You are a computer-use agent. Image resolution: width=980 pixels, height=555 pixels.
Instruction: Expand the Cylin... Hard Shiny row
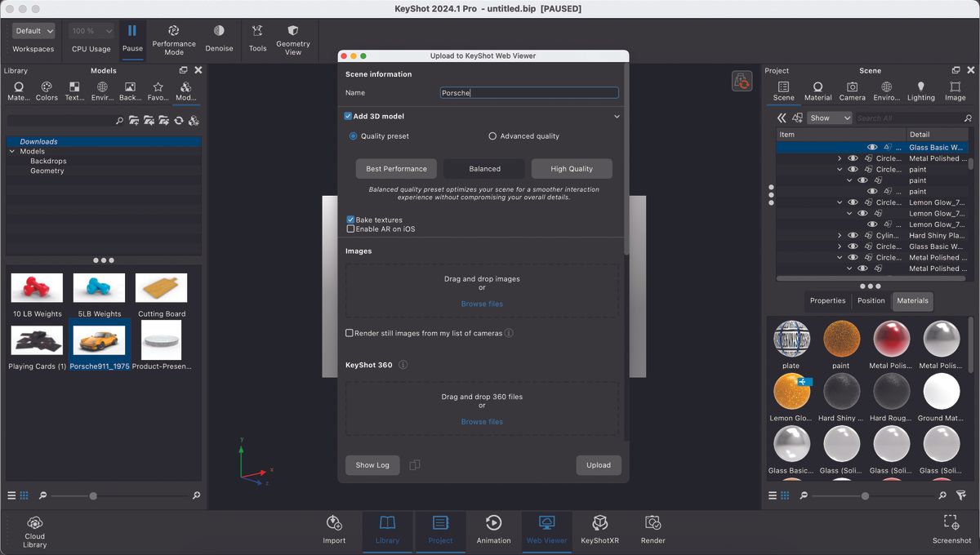coord(840,235)
